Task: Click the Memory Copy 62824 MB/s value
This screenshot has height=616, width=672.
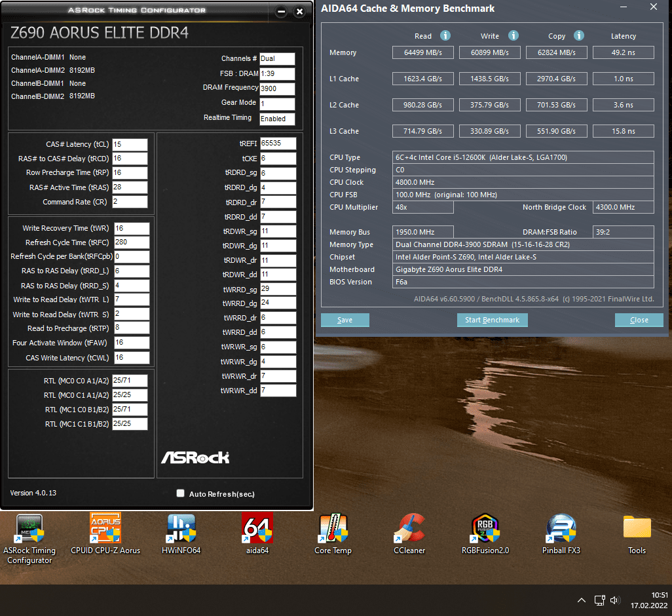Action: (x=556, y=52)
